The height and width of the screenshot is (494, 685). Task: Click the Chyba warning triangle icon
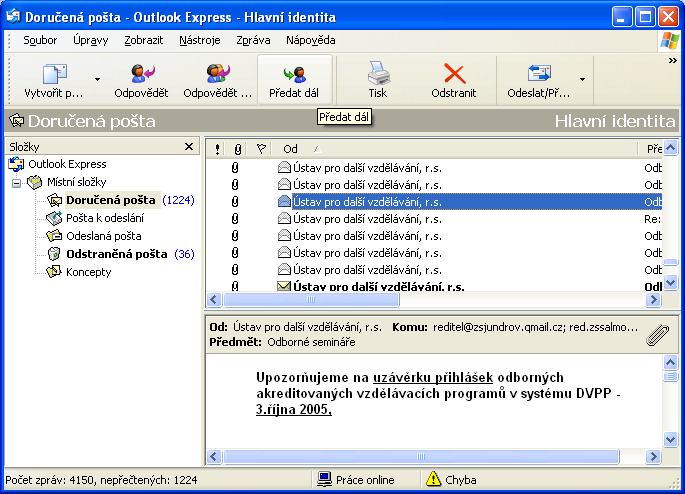433,479
